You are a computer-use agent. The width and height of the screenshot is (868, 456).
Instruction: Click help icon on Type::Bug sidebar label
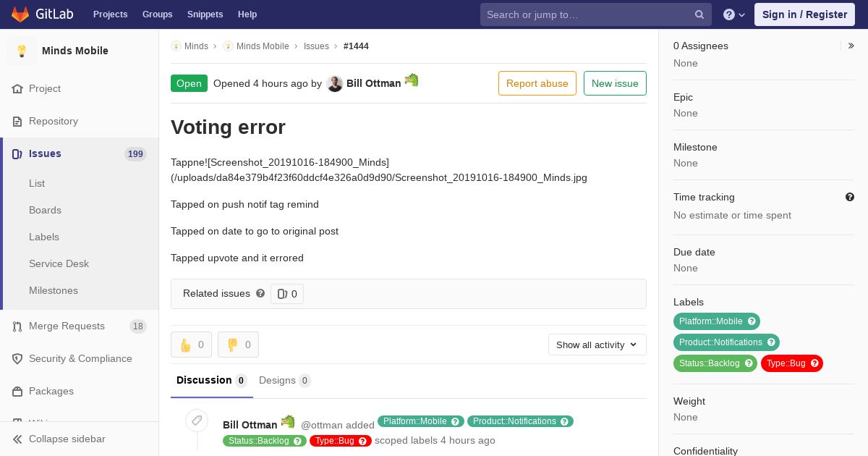click(814, 363)
